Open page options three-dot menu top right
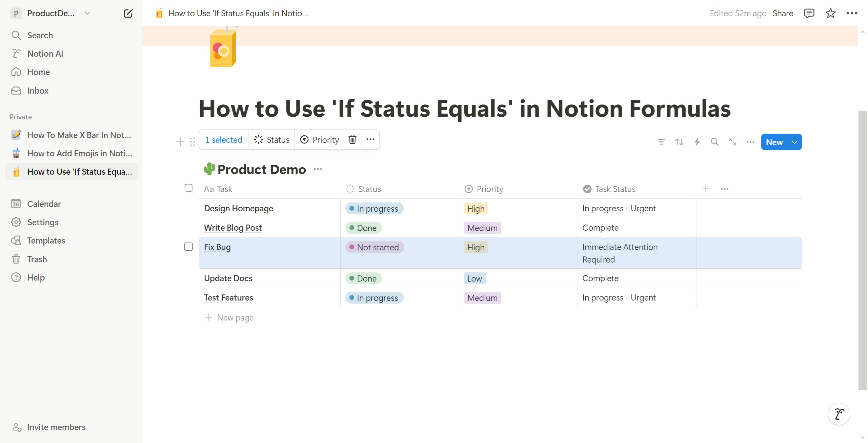 (x=852, y=14)
